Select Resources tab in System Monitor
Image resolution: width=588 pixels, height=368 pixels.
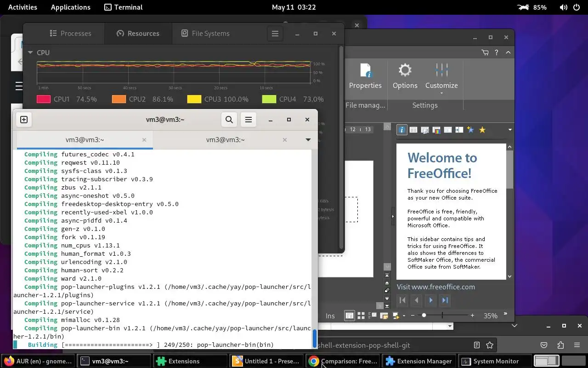point(138,34)
